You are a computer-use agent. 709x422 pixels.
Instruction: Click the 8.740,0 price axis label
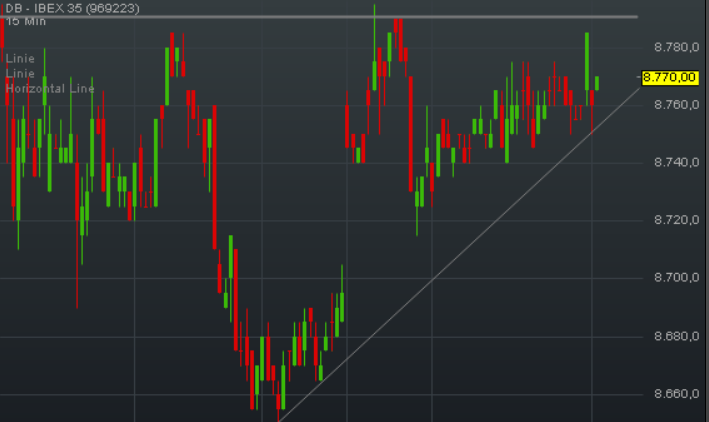point(674,162)
